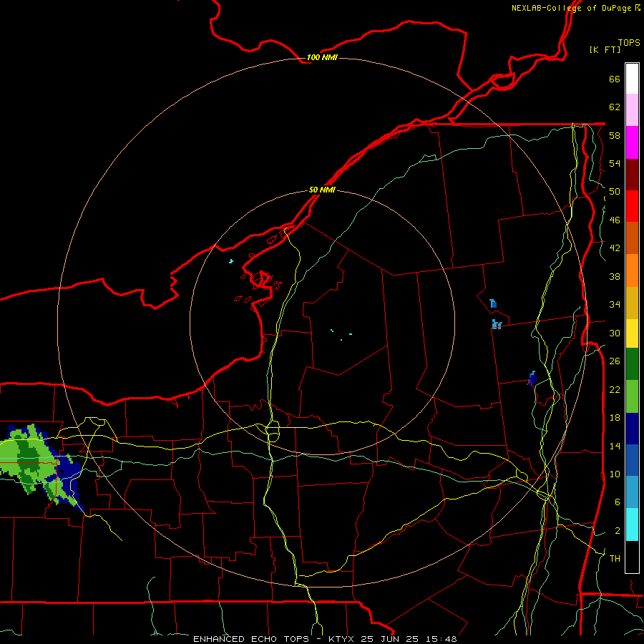This screenshot has height=644, width=644.
Task: Click the 62 legend value
Action: tap(615, 107)
